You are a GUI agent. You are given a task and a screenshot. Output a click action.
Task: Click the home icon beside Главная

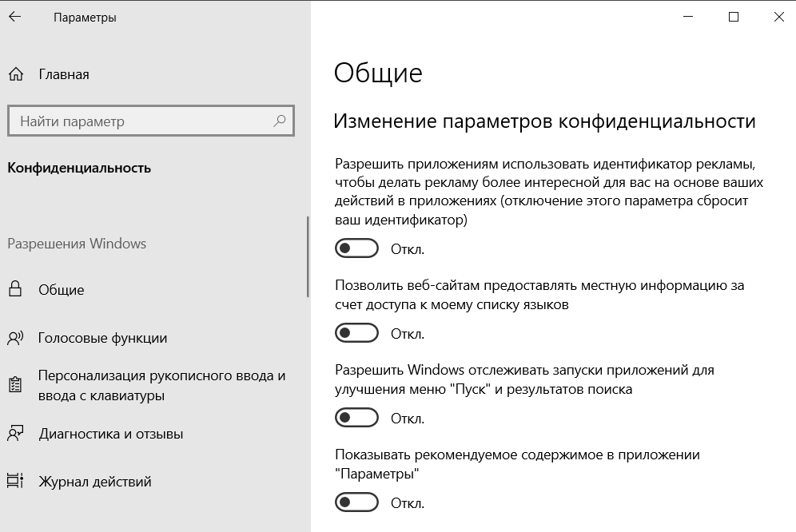pyautogui.click(x=16, y=74)
